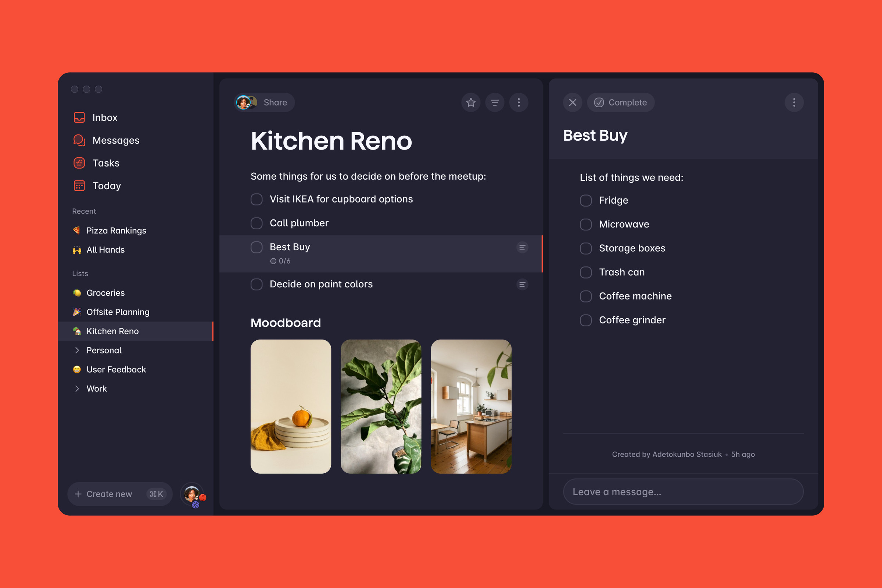This screenshot has width=882, height=588.
Task: Click the filter/sort icon on Kitchen Reno
Action: click(495, 102)
